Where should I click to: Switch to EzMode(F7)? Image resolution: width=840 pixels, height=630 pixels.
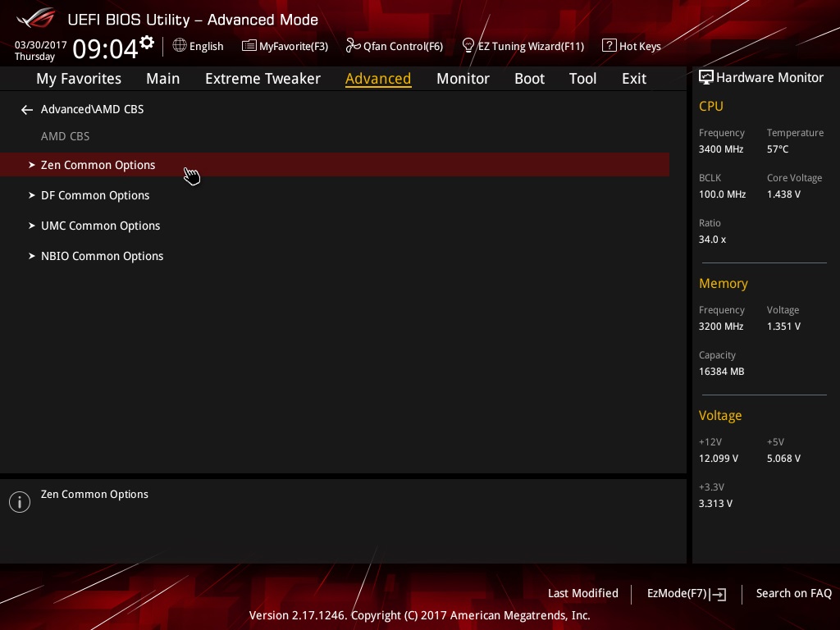tap(687, 594)
